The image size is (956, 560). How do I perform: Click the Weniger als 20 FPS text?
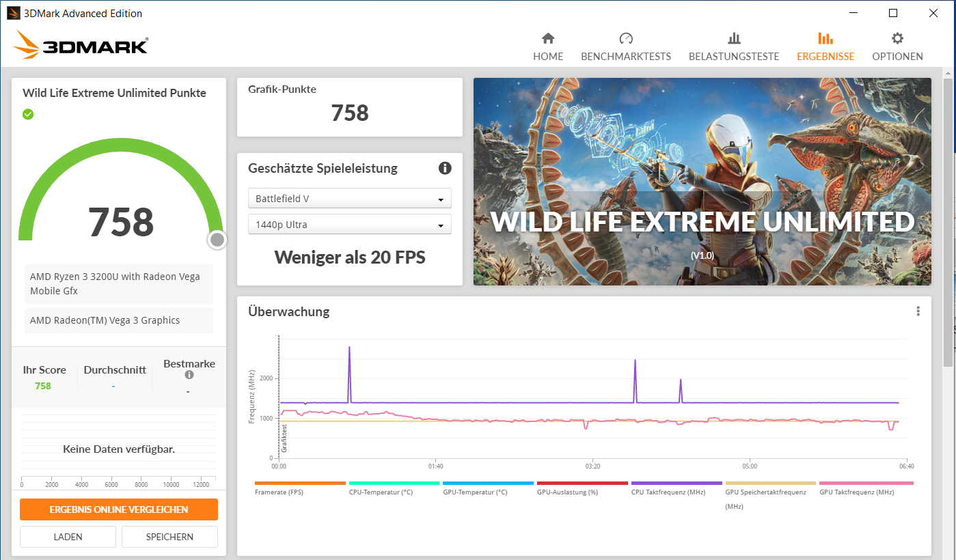(x=350, y=257)
